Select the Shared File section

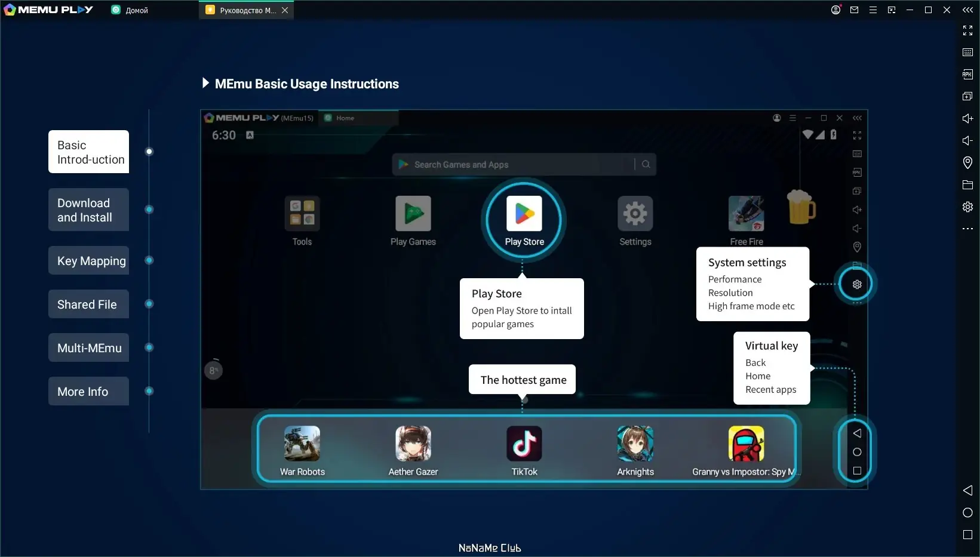pyautogui.click(x=88, y=304)
